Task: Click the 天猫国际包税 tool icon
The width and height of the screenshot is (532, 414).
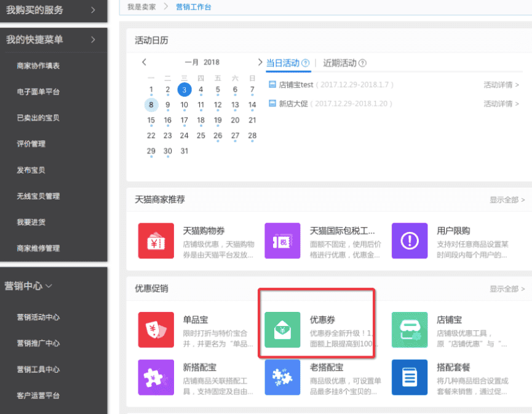Action: pos(282,241)
